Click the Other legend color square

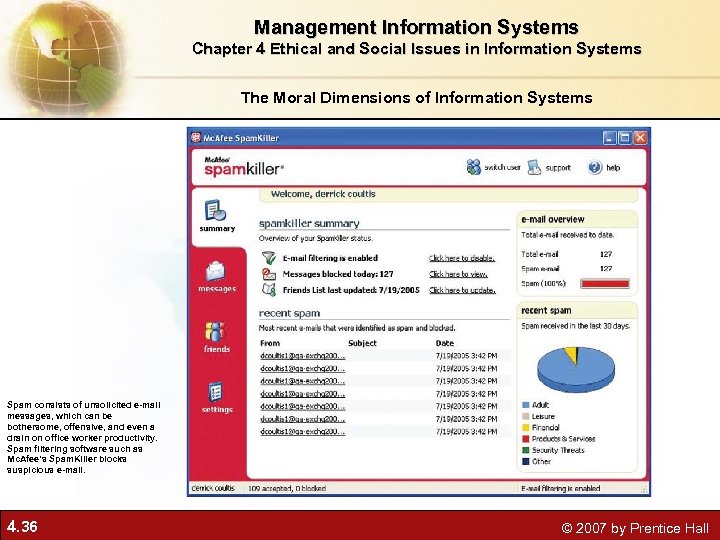coord(526,461)
